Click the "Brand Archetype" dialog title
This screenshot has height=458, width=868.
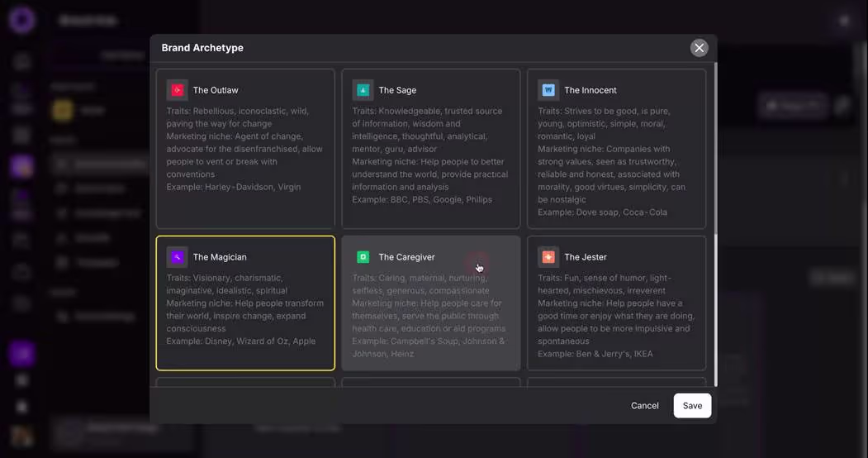(x=202, y=48)
